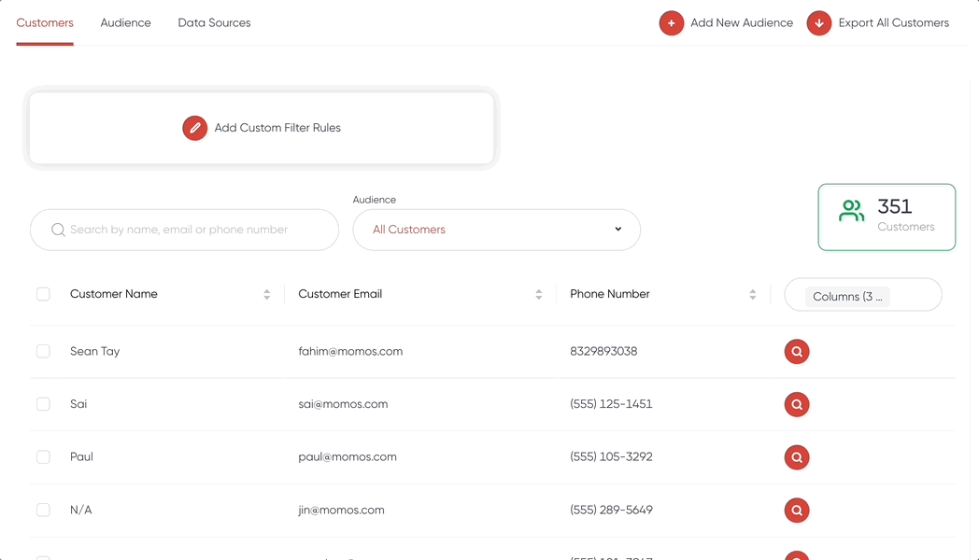Click the phone number 8329893038
The height and width of the screenshot is (560, 979).
click(603, 351)
